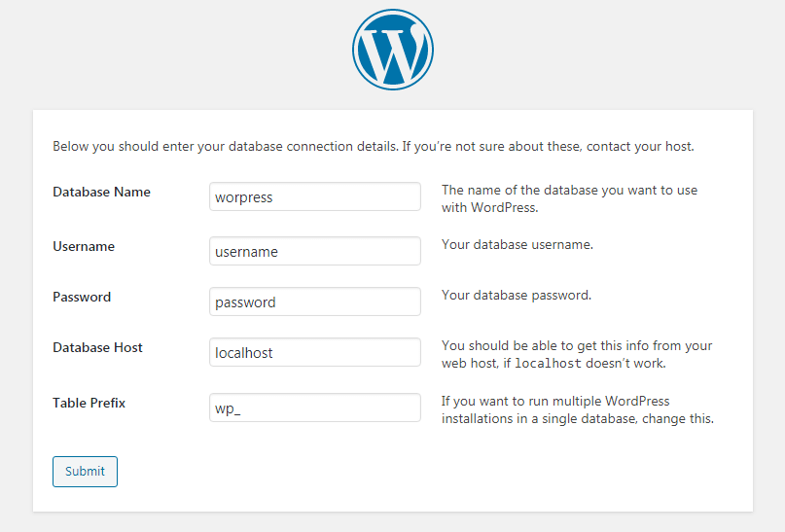Focus the Table Prefix input box

pos(315,408)
